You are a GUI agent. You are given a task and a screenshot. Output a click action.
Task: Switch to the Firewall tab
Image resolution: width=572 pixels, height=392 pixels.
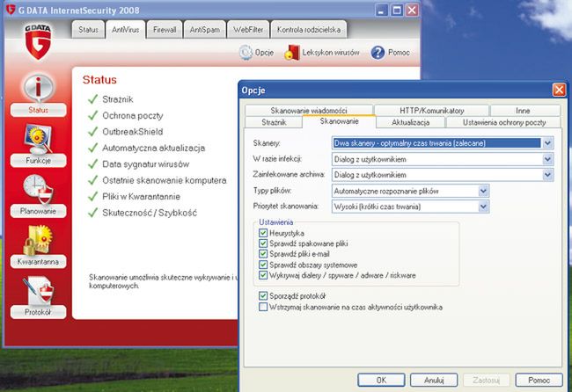(165, 30)
